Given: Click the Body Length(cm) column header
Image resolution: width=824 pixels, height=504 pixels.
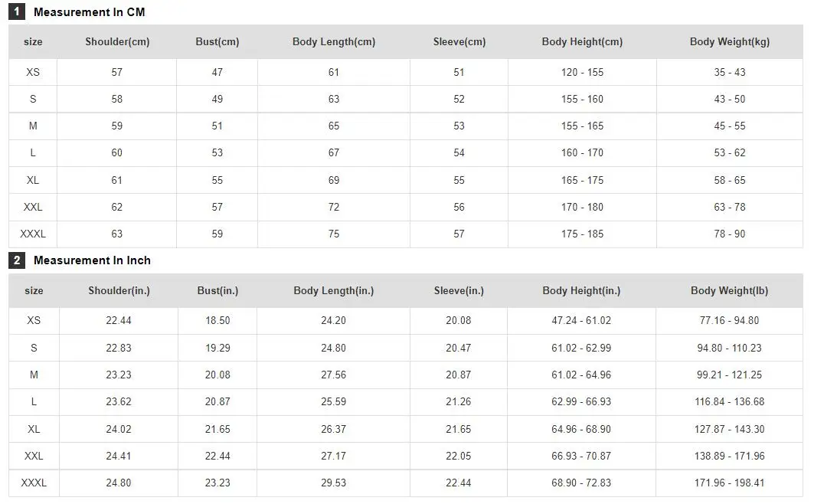Looking at the screenshot, I should tap(334, 41).
